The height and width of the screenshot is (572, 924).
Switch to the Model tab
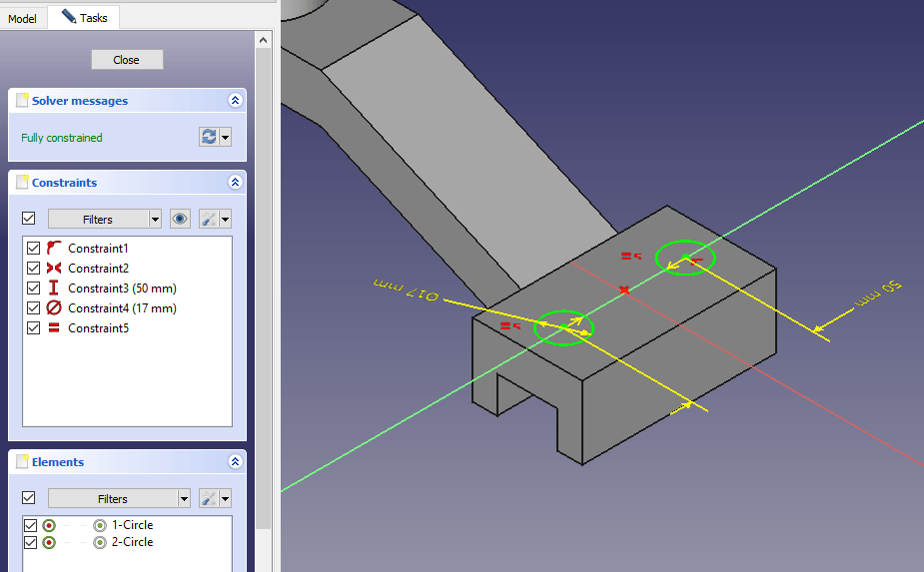pos(22,18)
